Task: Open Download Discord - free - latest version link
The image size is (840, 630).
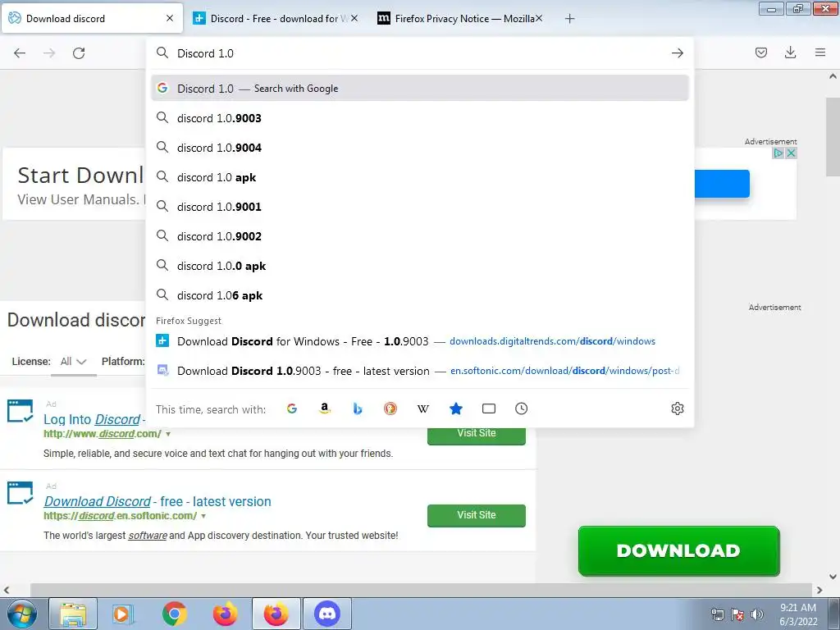Action: click(157, 501)
